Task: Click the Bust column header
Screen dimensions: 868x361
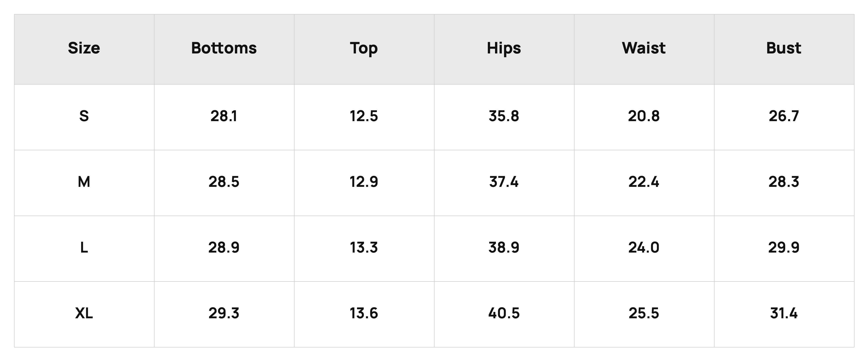Action: [784, 48]
